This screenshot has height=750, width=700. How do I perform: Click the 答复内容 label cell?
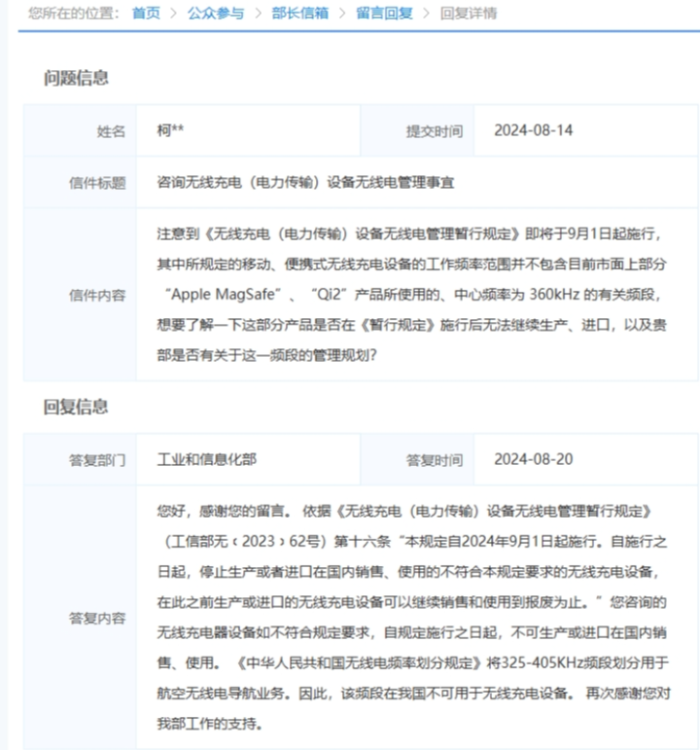point(97,618)
